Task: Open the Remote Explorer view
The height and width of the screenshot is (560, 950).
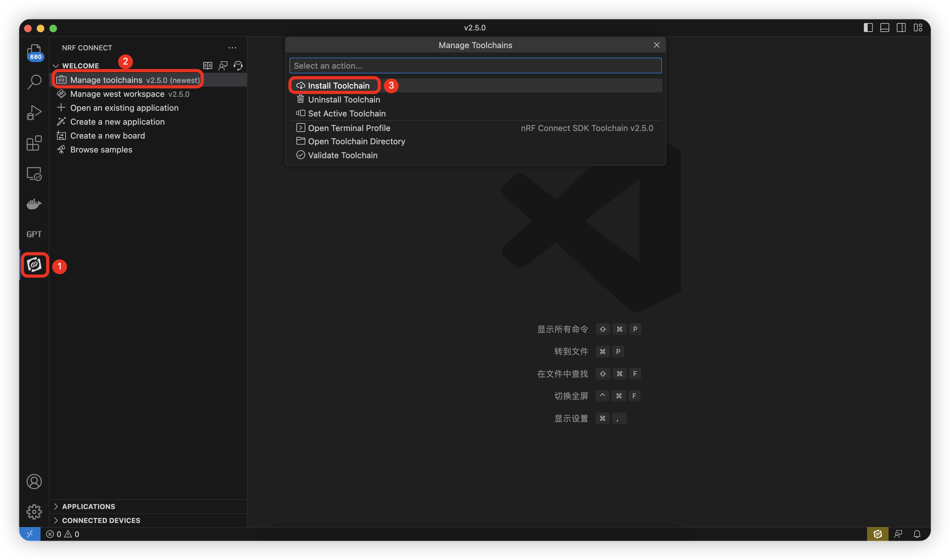Action: 35,174
